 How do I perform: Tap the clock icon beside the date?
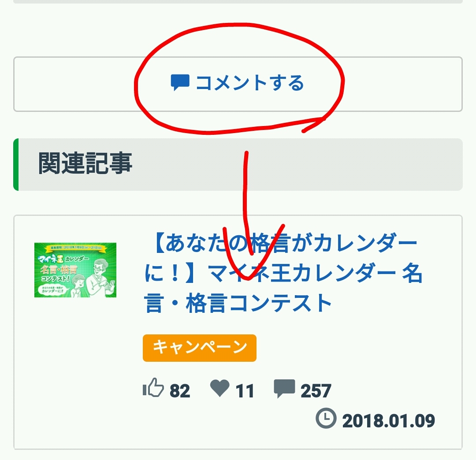coord(326,418)
